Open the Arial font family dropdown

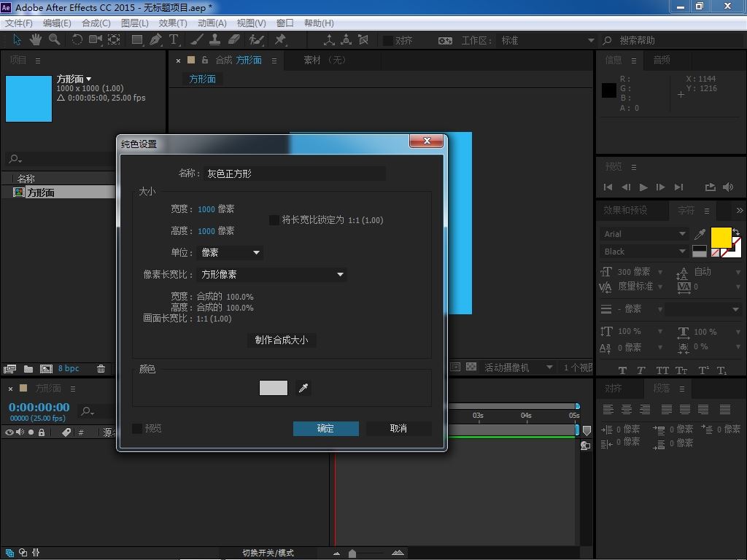(x=644, y=234)
